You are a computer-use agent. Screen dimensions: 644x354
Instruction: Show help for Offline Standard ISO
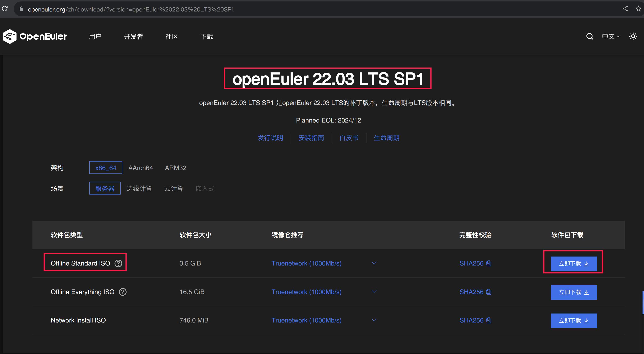[x=118, y=263]
